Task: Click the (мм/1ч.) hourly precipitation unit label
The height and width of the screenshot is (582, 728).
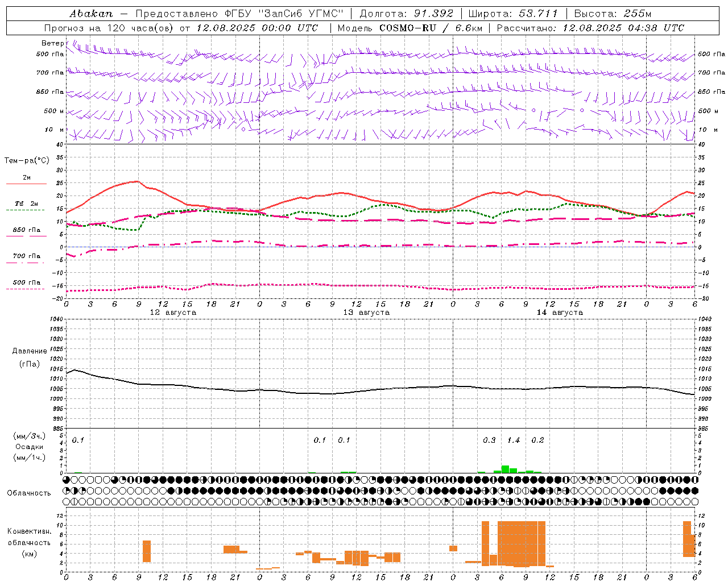Action: click(x=30, y=458)
